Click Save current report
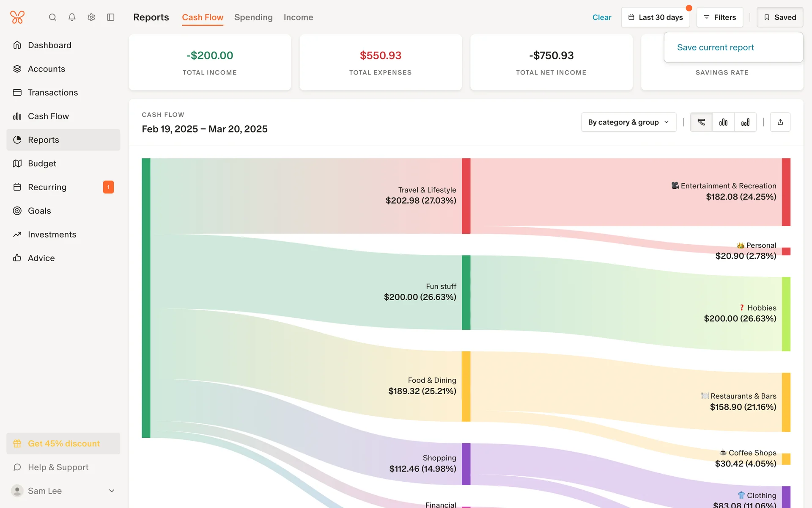Image resolution: width=812 pixels, height=508 pixels. [x=715, y=47]
